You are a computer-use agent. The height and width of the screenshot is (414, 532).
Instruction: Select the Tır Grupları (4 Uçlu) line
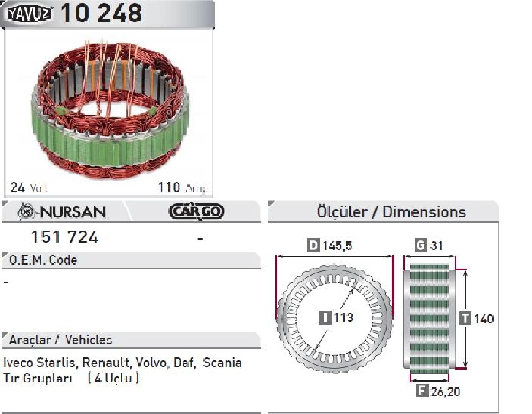pos(71,378)
